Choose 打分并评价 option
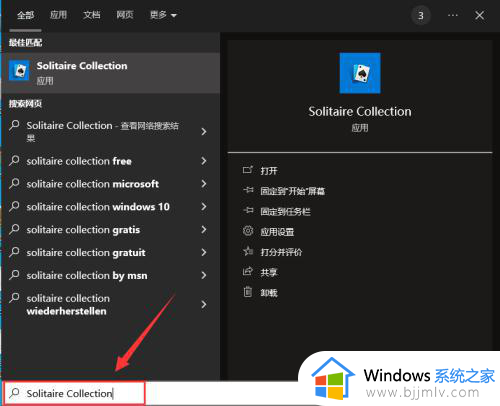500x406 pixels. coord(281,252)
